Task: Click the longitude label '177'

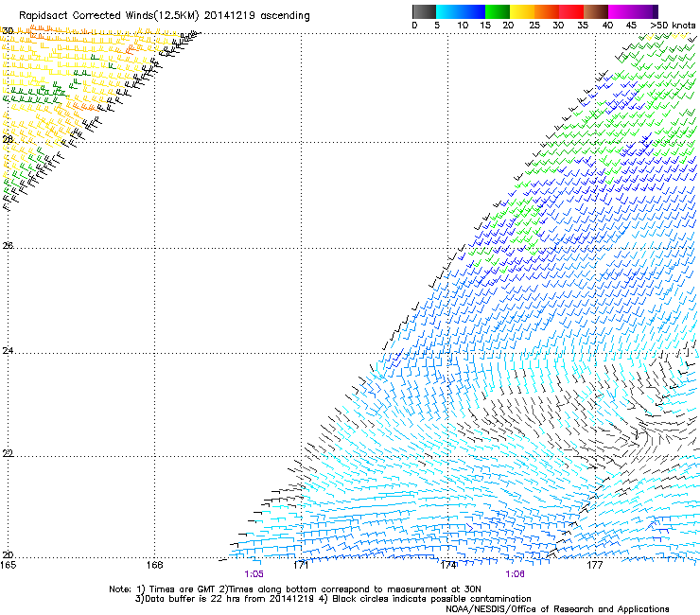Action: click(595, 565)
